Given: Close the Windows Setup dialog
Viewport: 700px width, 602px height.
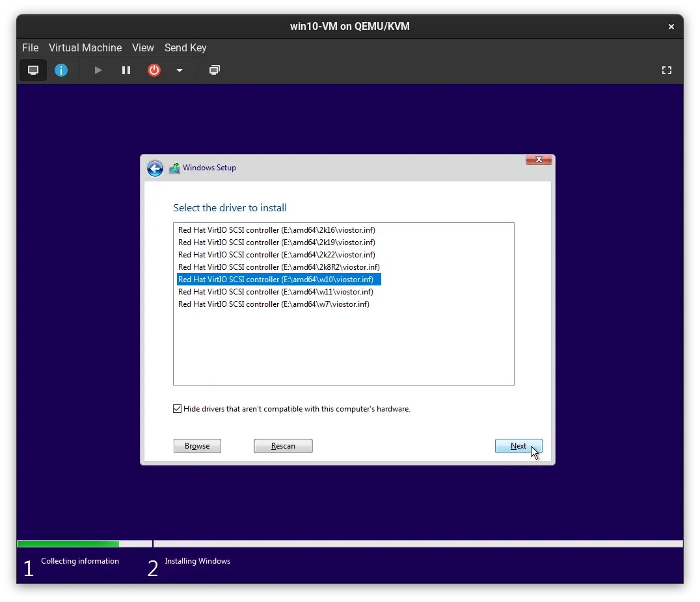Looking at the screenshot, I should pyautogui.click(x=539, y=159).
